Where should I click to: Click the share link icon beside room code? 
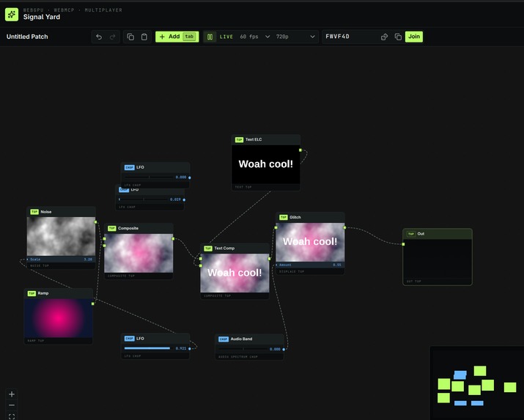(x=384, y=37)
